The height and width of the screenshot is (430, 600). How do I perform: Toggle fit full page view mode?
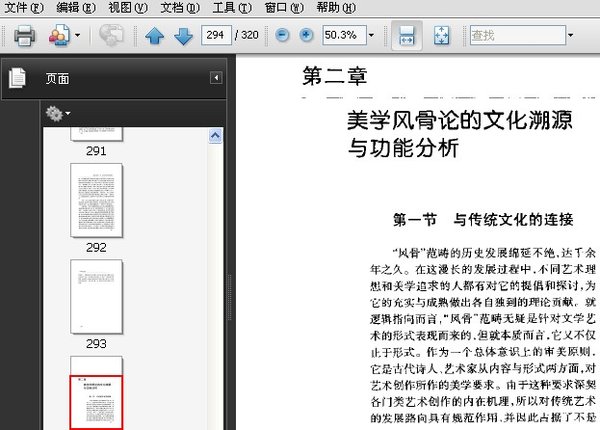coord(441,36)
